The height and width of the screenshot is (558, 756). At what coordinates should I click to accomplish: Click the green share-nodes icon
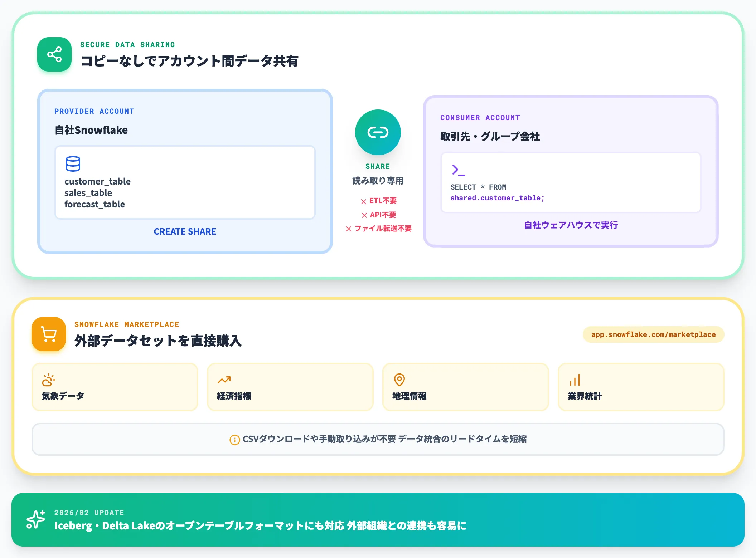[x=54, y=54]
